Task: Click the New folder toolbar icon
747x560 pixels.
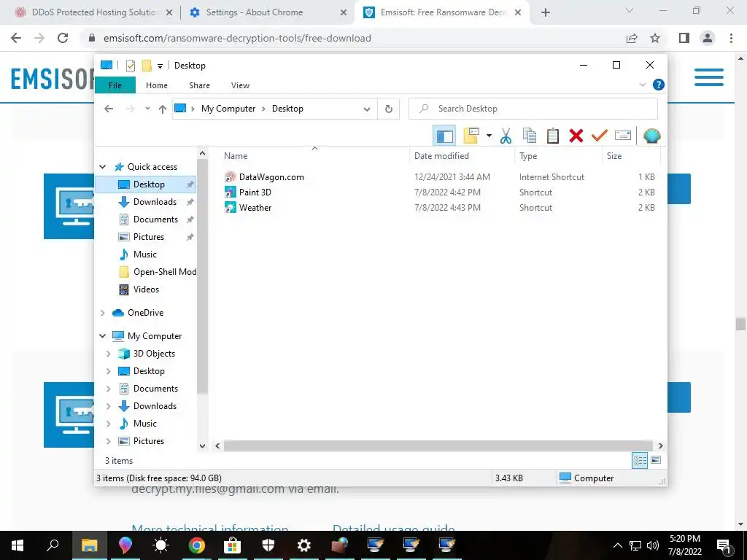Action: tap(471, 136)
